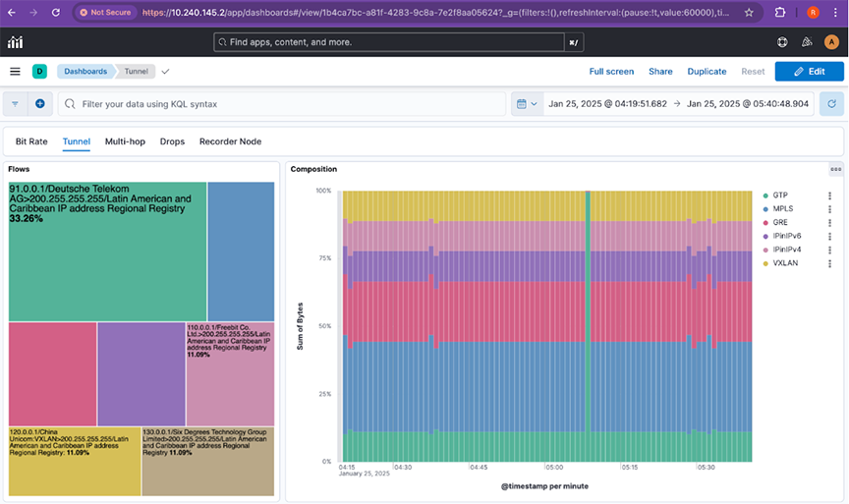Click the refresh query button
The height and width of the screenshot is (504, 849).
(831, 104)
